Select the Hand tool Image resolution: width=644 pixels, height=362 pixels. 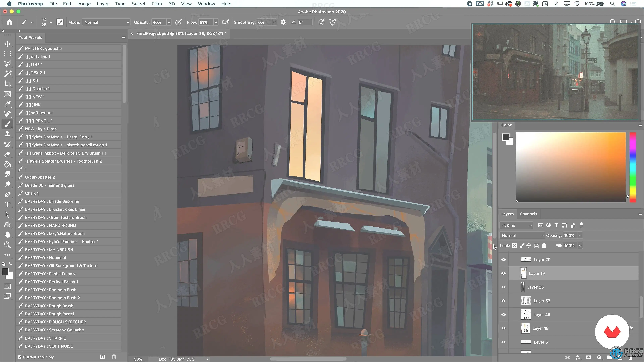coord(8,235)
